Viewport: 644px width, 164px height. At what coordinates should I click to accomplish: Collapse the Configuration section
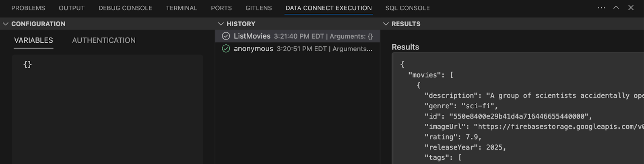(x=6, y=24)
